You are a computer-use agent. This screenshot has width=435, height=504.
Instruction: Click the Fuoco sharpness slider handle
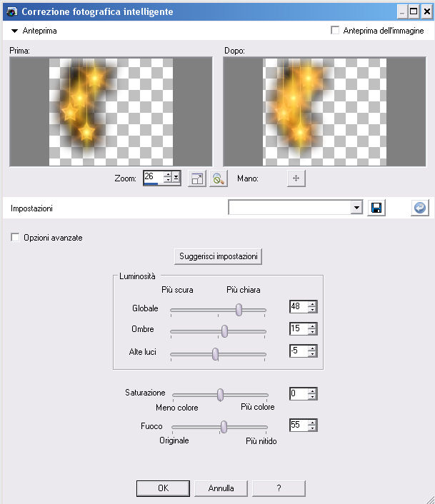point(224,426)
